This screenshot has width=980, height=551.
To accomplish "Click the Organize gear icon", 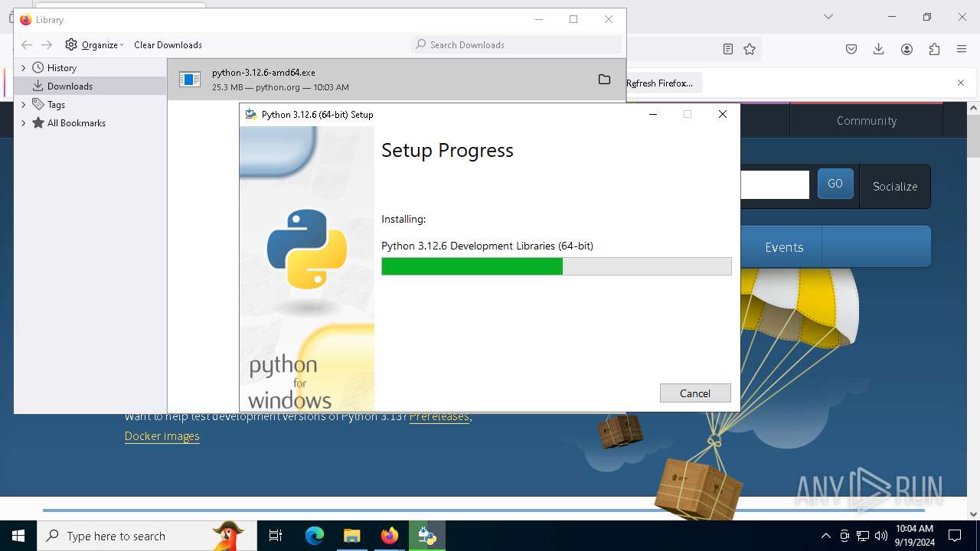I will (x=71, y=44).
